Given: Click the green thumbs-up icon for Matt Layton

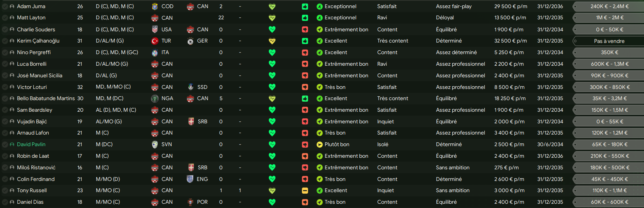Looking at the screenshot, I should coord(305,18).
